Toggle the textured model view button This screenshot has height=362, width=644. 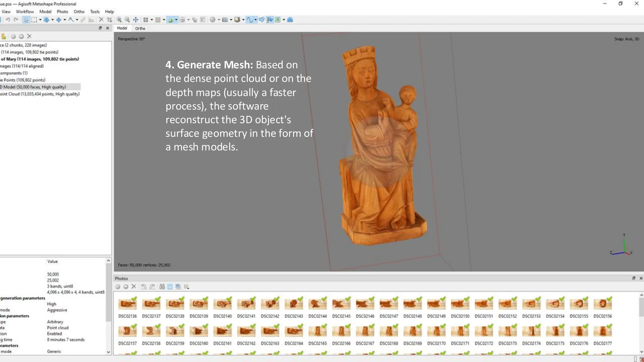coord(170,20)
